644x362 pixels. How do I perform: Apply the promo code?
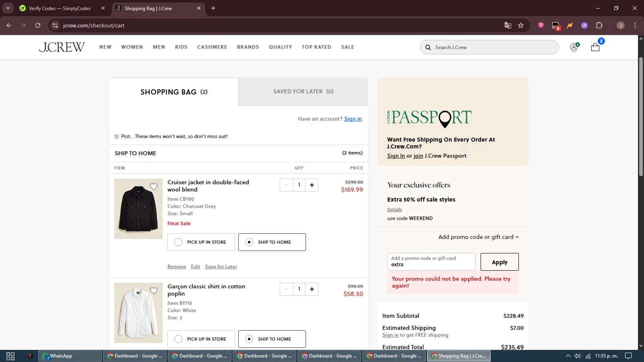click(x=499, y=262)
